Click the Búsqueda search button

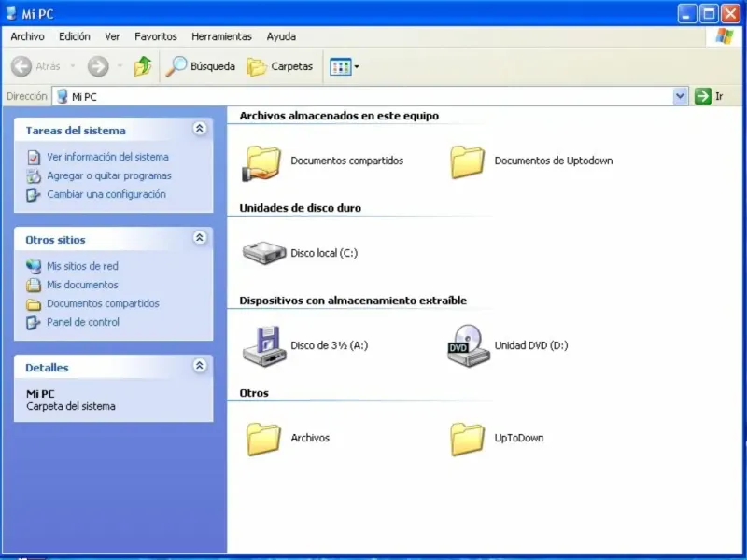pos(200,66)
